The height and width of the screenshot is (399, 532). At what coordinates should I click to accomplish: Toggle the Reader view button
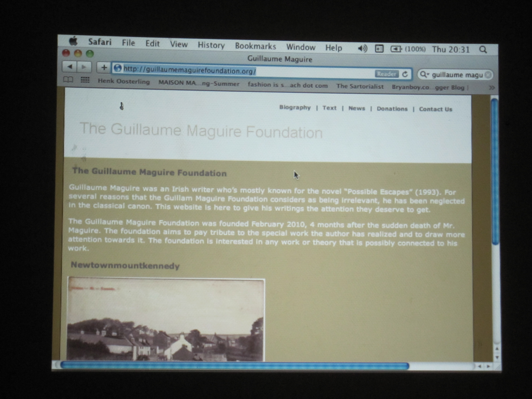click(386, 74)
